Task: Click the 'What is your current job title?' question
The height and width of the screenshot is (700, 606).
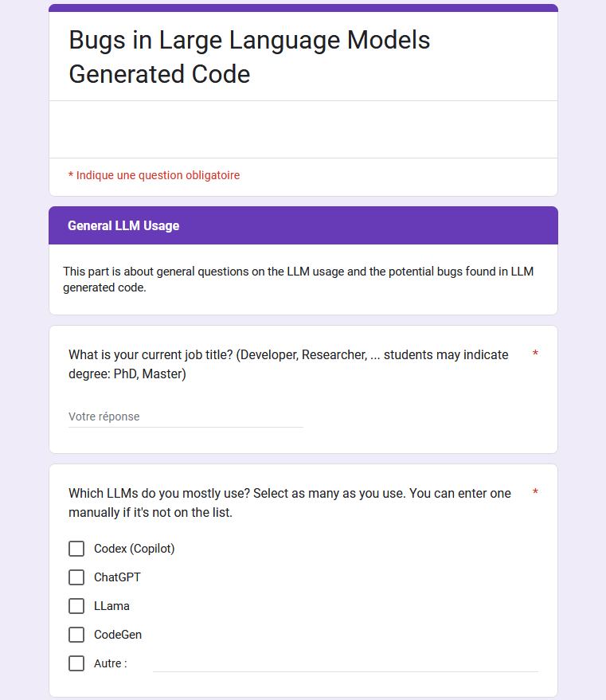Action: coord(288,364)
